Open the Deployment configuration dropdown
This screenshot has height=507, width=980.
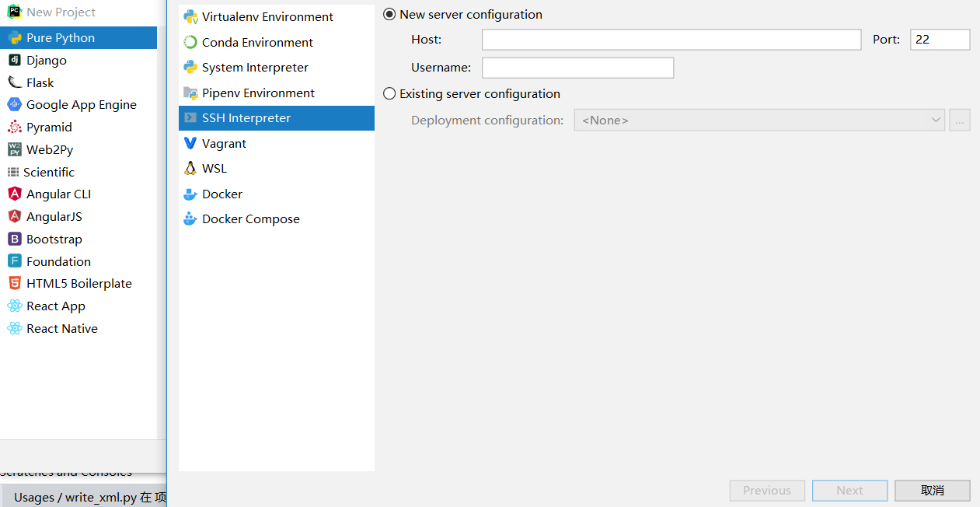[759, 120]
